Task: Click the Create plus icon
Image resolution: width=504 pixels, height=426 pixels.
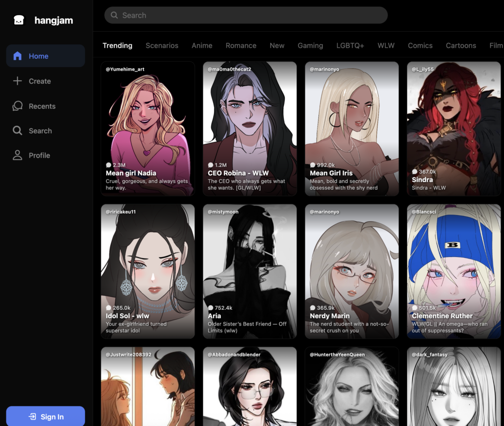Action: tap(18, 81)
